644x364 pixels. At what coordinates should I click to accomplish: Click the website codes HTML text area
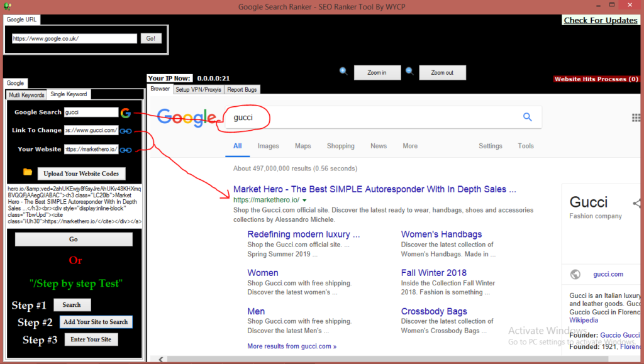point(74,205)
